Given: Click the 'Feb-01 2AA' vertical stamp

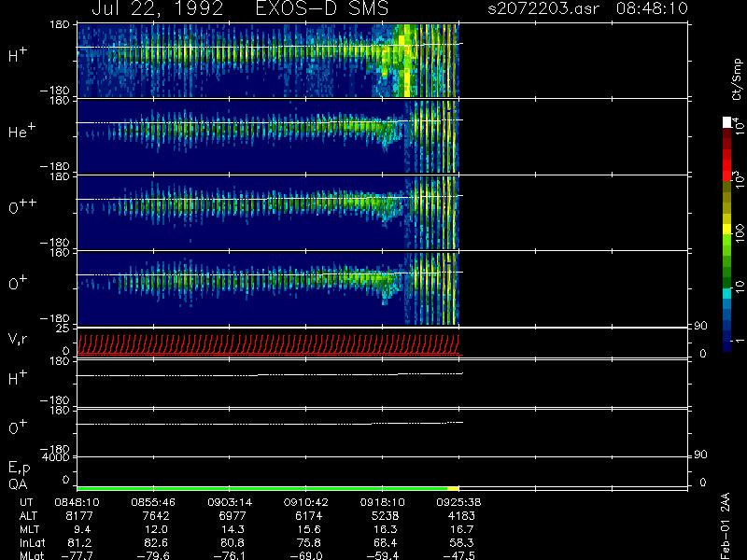Looking at the screenshot, I should (x=726, y=525).
